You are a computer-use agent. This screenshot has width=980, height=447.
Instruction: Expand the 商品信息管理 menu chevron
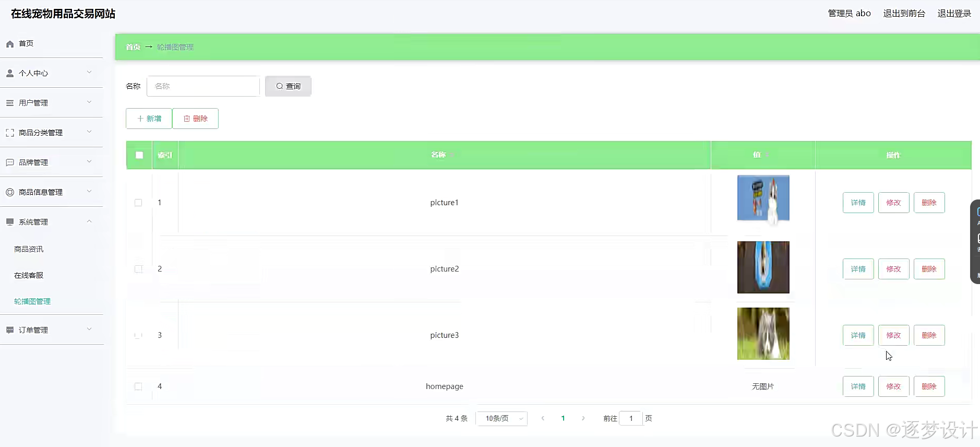[89, 192]
